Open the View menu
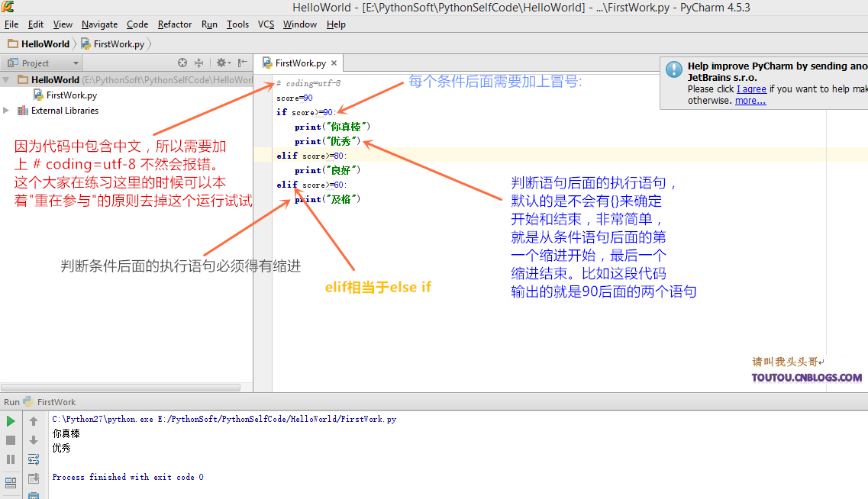This screenshot has width=868, height=499. click(x=63, y=24)
